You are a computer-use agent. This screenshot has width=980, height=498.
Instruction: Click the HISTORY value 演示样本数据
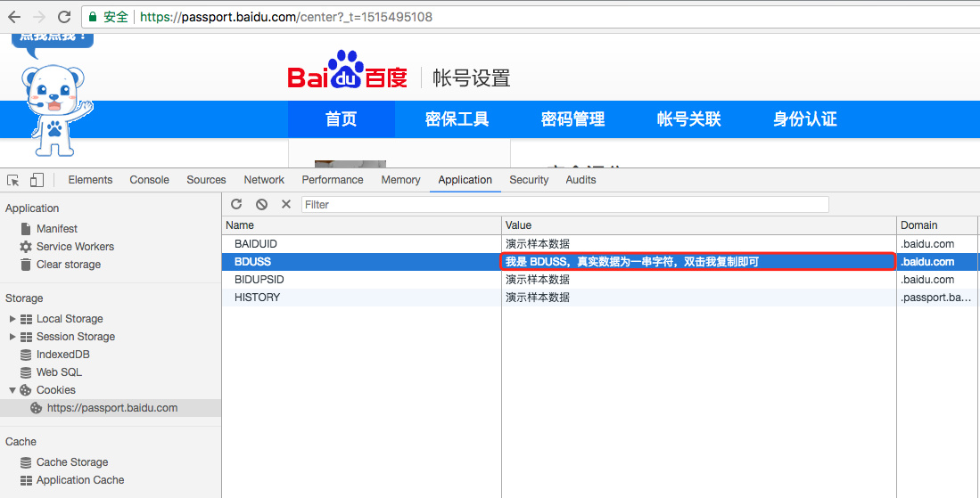pos(538,298)
